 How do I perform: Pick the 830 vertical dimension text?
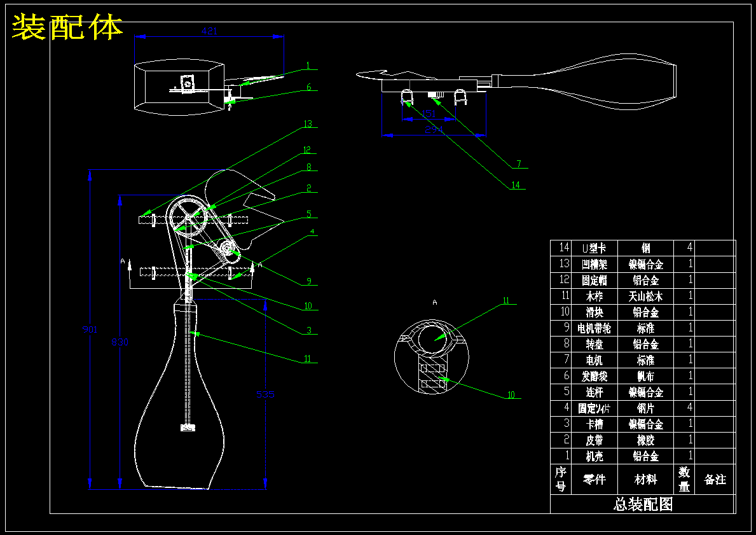120,342
